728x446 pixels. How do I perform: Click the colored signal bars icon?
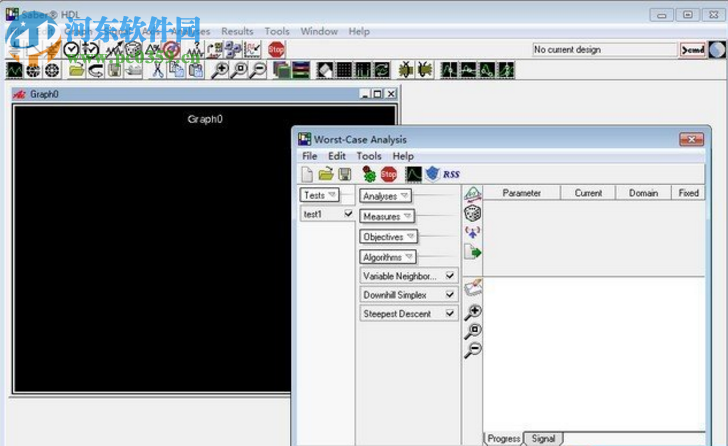point(301,71)
